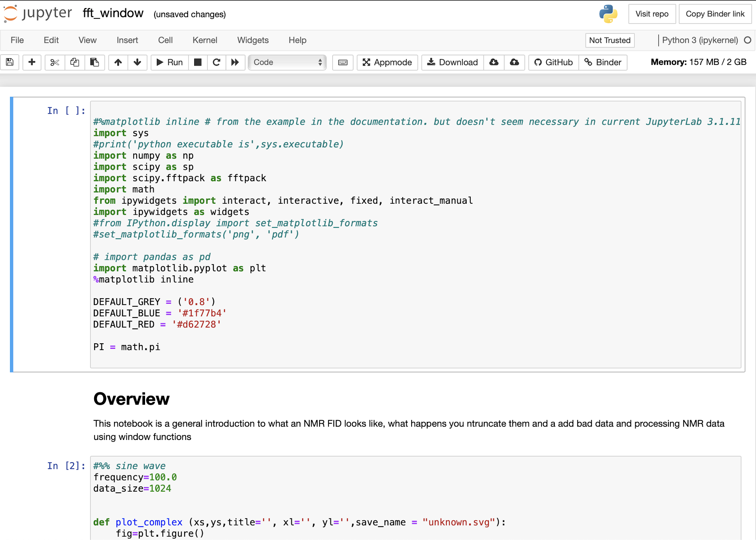The height and width of the screenshot is (540, 756).
Task: Paste cells below icon
Action: pos(94,62)
